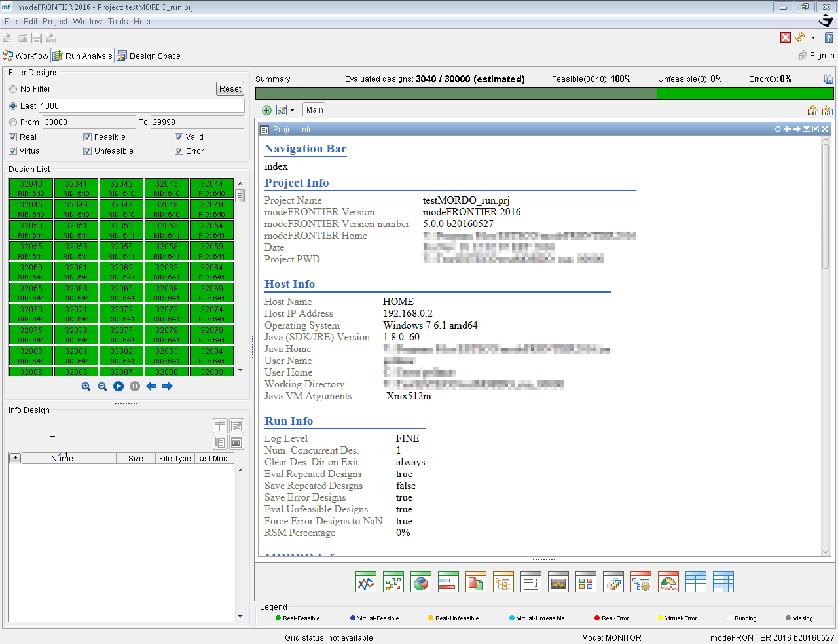Click the Run Analysis view button

82,56
